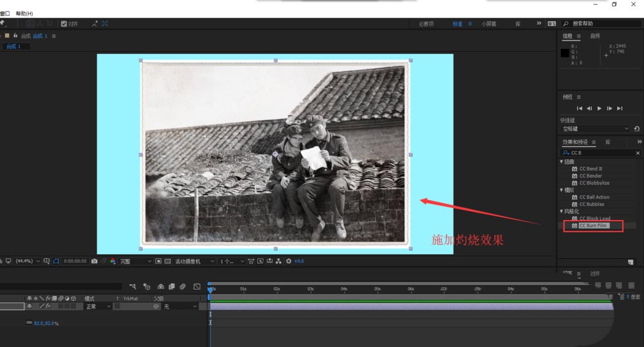
Task: Open composition panel menu next to 合成 1
Action: pos(54,36)
